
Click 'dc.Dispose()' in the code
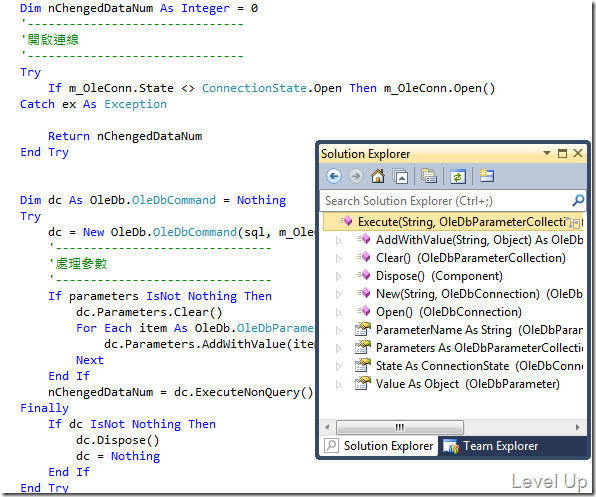coord(117,440)
